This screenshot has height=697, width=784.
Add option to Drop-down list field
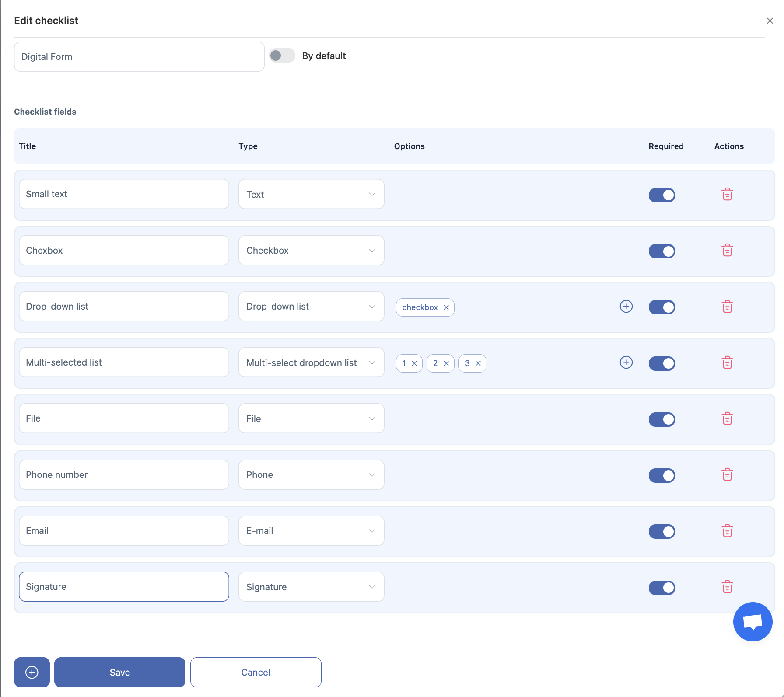[x=626, y=307]
